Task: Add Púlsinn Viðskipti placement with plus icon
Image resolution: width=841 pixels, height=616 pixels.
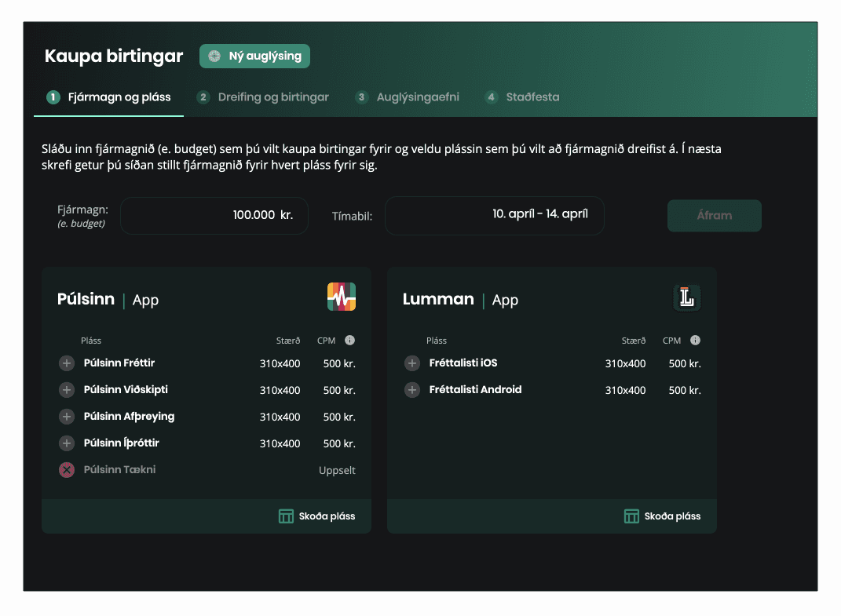Action: click(x=67, y=390)
